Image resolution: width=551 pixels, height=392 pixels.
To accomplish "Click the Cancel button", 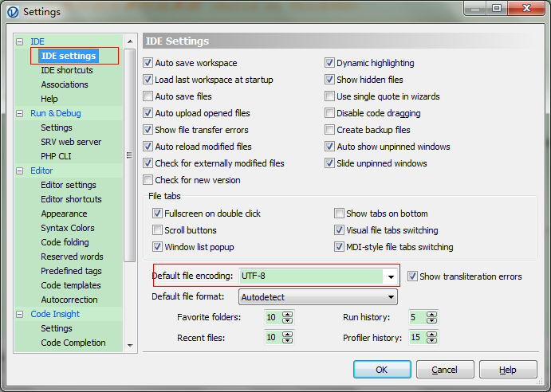I will click(445, 370).
